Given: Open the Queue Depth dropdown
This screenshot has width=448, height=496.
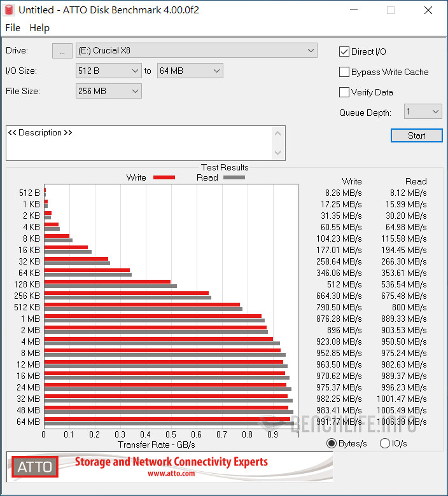Looking at the screenshot, I should point(423,112).
